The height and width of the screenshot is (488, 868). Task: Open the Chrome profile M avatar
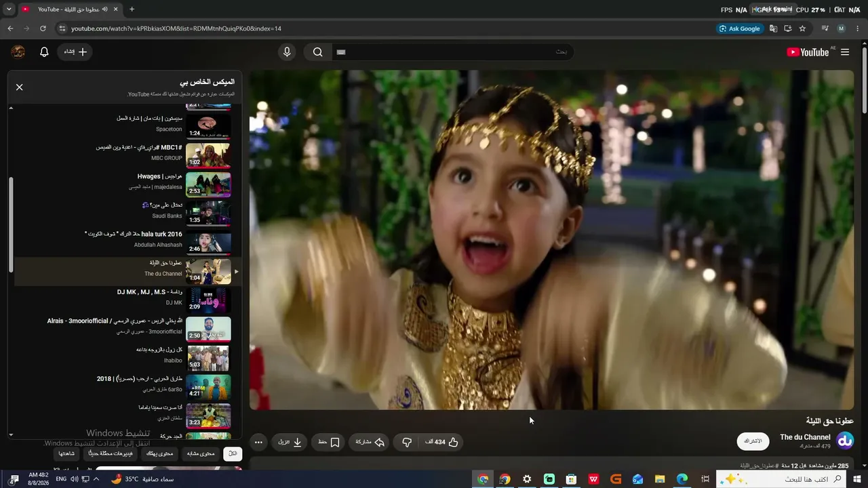[842, 28]
